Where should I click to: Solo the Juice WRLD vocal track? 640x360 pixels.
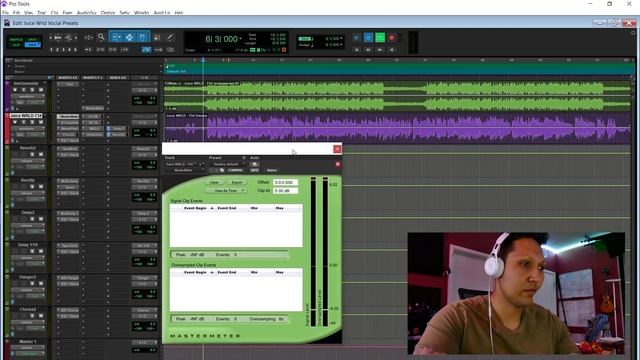pyautogui.click(x=32, y=122)
